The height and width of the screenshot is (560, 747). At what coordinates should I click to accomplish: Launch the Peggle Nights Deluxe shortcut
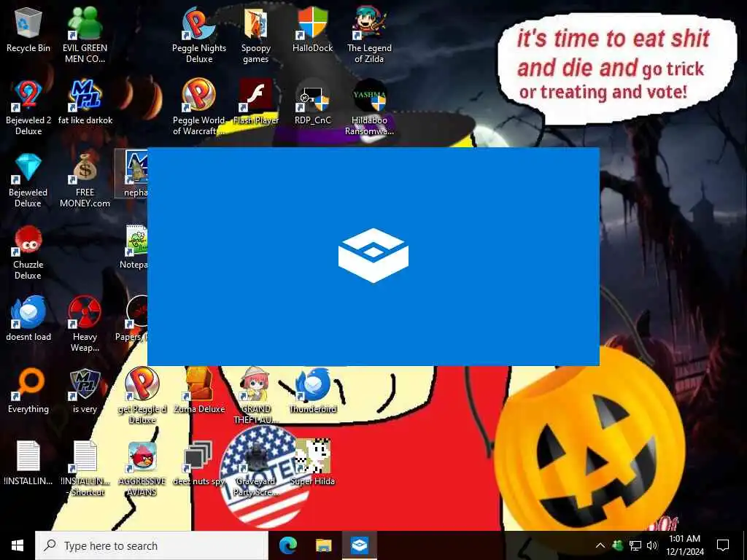pos(198,36)
